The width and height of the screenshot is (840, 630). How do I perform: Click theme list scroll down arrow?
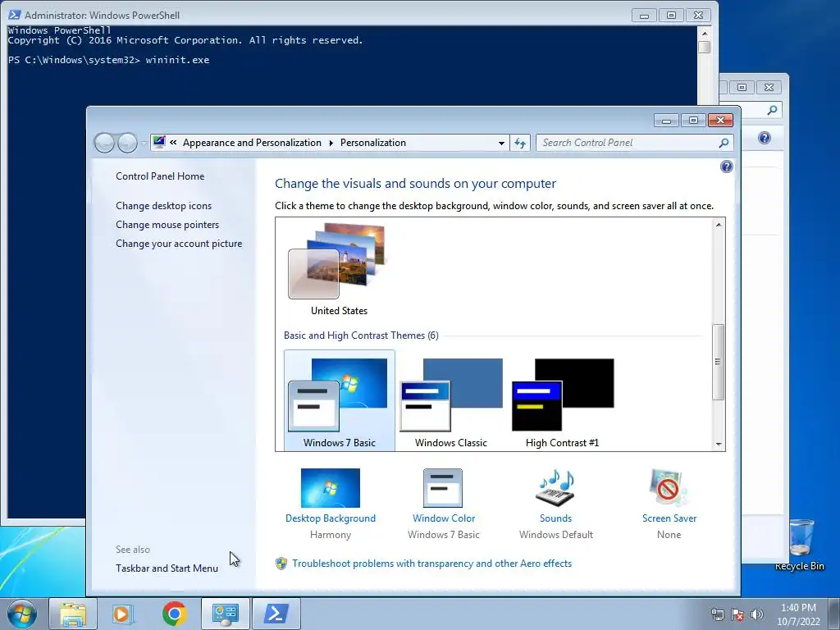(719, 444)
